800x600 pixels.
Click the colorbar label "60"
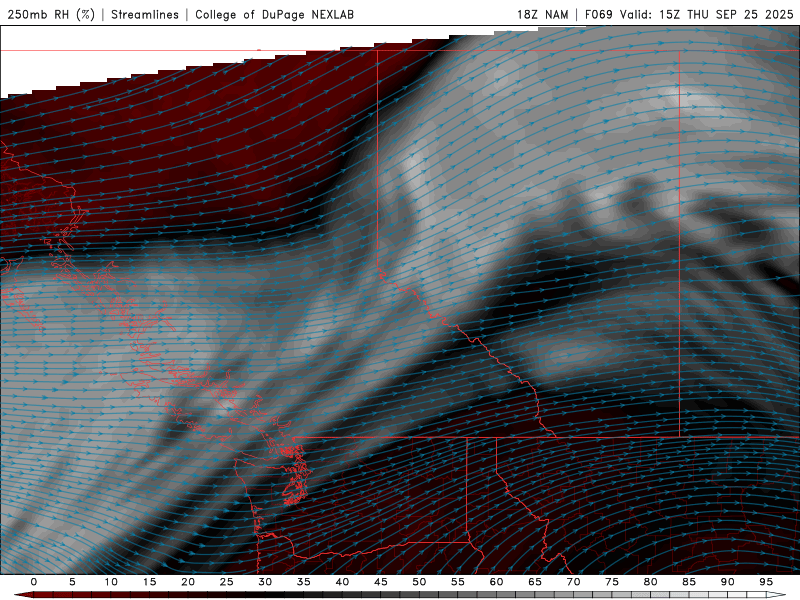496,582
